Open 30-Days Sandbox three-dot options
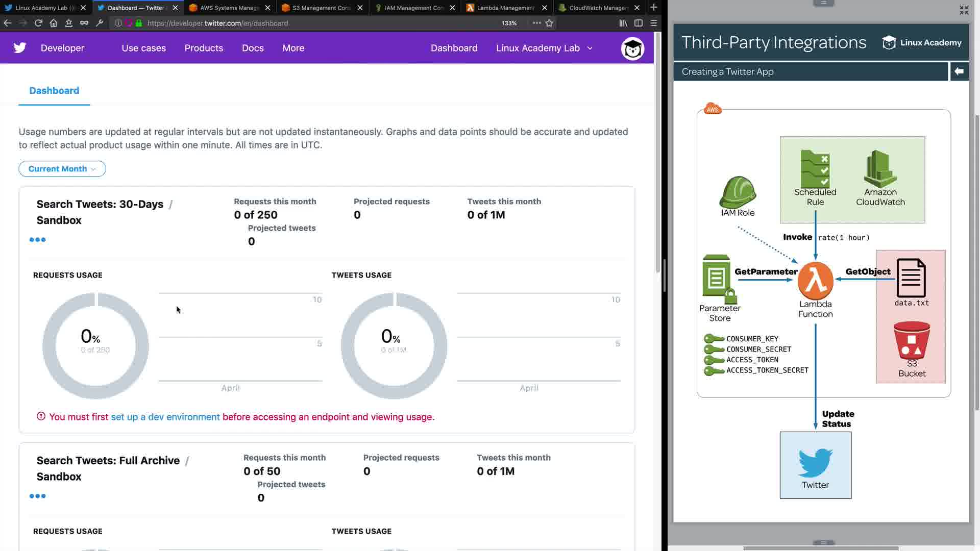This screenshot has width=980, height=551. 37,240
